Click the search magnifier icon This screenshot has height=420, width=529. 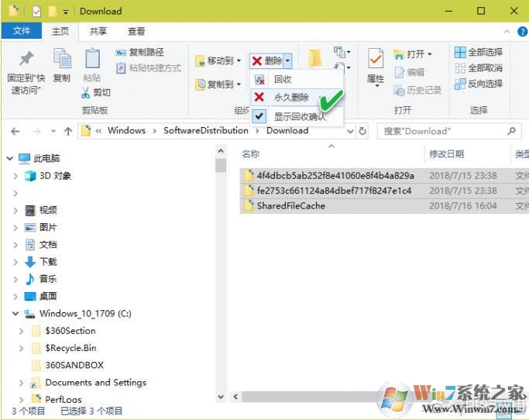coord(511,131)
